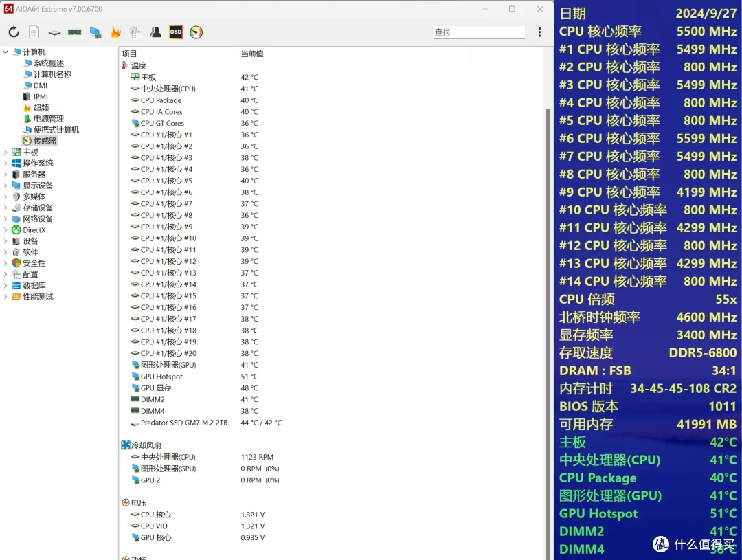Click the 内存计时 OSD line
Image resolution: width=742 pixels, height=560 pixels.
point(648,389)
